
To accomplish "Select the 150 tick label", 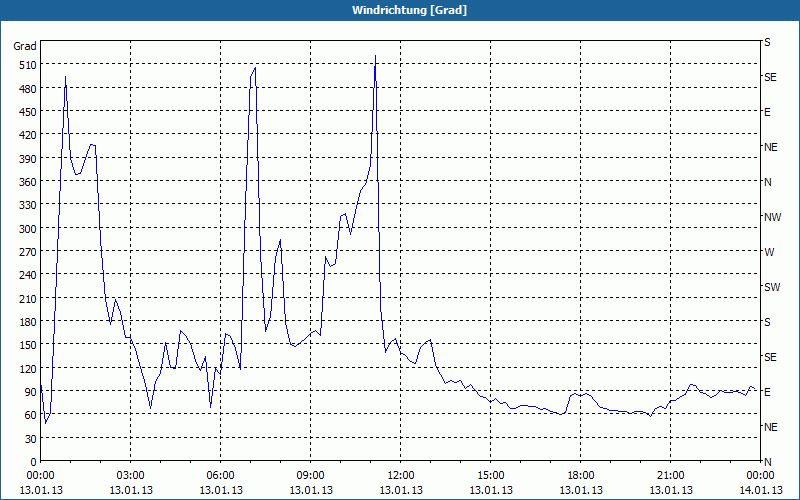I will [28, 345].
